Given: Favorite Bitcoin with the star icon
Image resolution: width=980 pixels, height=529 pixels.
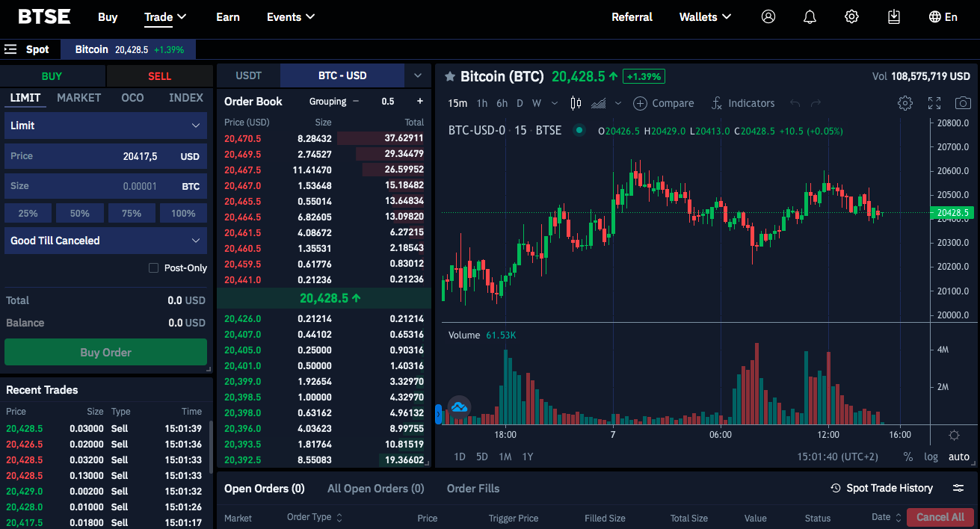Looking at the screenshot, I should coord(450,76).
